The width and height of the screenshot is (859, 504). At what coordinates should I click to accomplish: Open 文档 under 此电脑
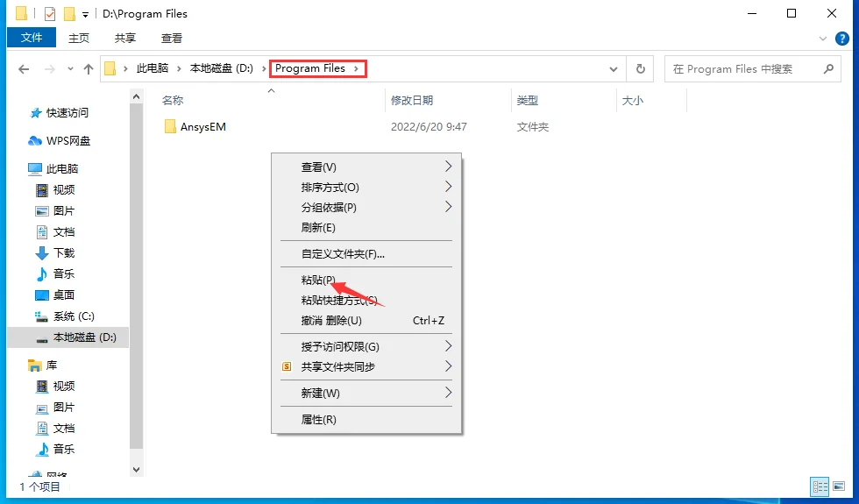[55, 231]
